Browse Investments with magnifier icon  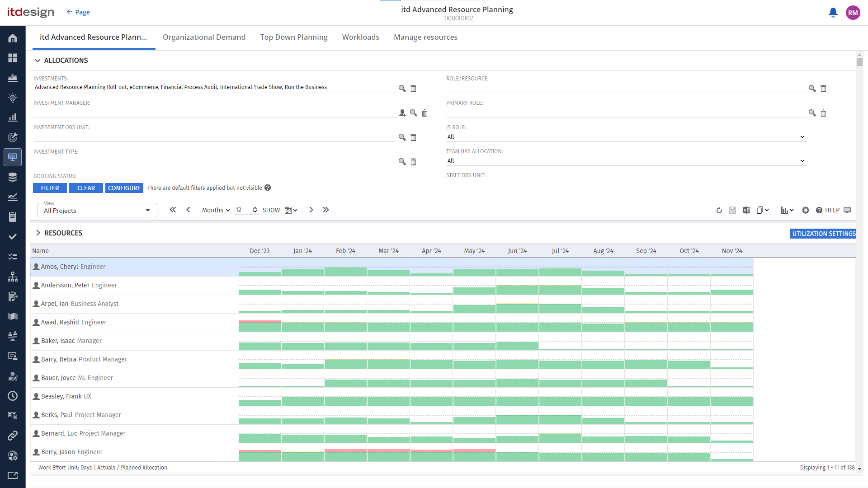(x=402, y=89)
